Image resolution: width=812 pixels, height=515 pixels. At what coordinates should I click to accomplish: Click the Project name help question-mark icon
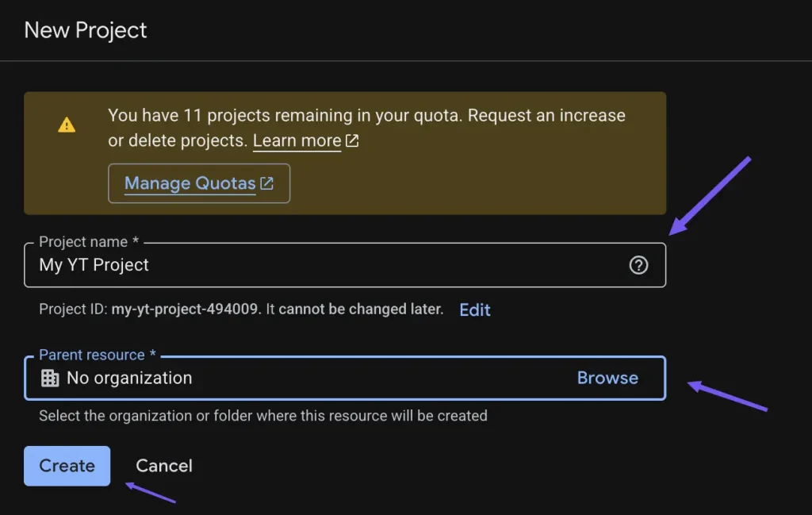point(638,265)
